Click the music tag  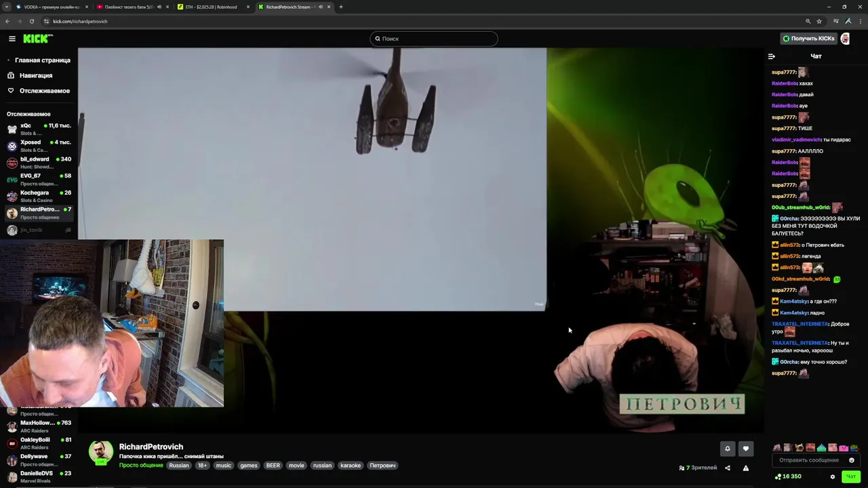coord(224,466)
